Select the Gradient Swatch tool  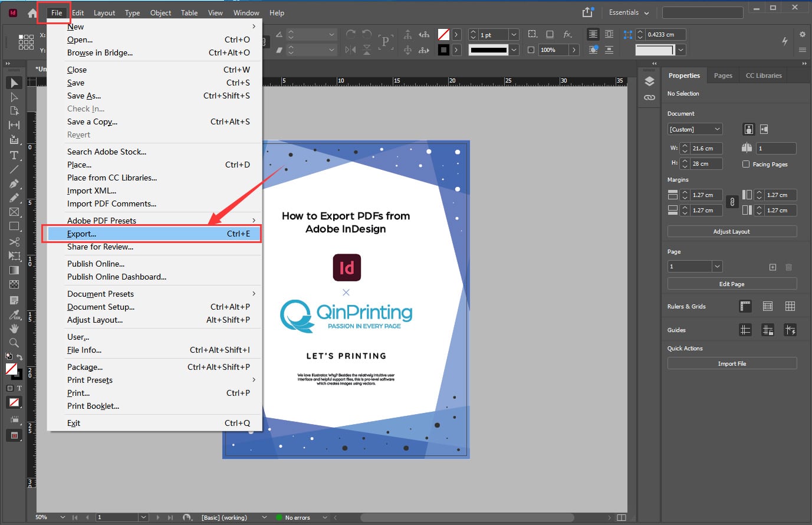click(14, 270)
